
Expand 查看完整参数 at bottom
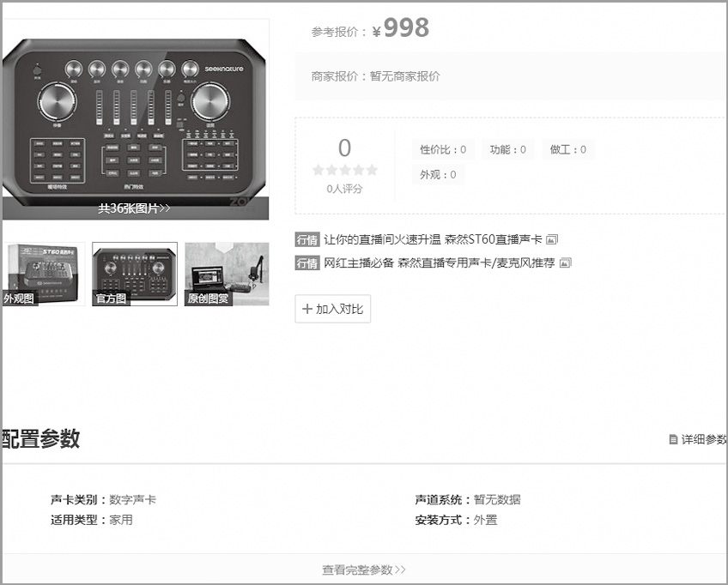364,570
